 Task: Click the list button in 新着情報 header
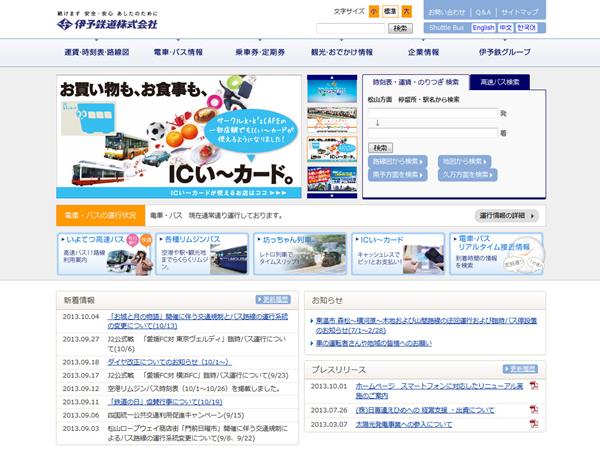pos(273,300)
